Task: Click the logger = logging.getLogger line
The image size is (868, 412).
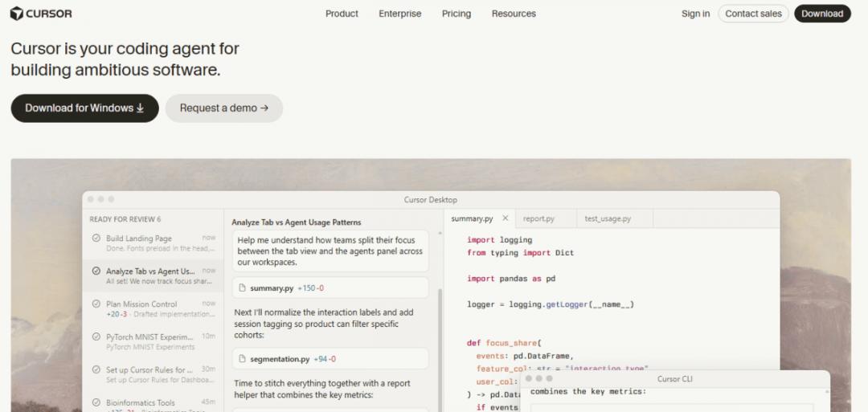Action: click(x=551, y=304)
